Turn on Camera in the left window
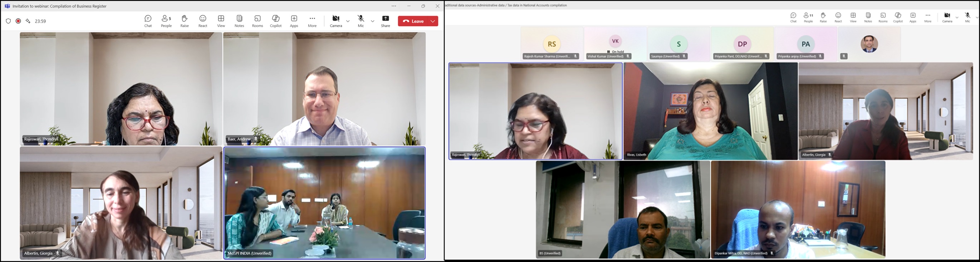980x262 pixels. [335, 21]
